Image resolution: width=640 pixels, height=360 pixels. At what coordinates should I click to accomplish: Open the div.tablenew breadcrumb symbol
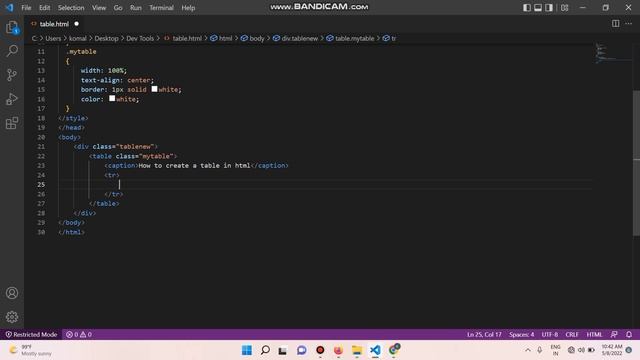(296, 38)
